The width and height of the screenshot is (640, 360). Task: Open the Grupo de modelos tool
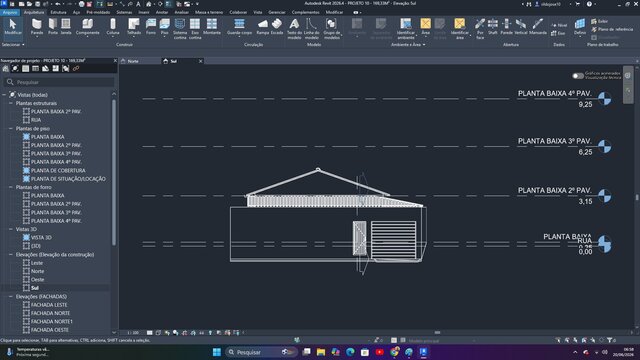coord(331,29)
